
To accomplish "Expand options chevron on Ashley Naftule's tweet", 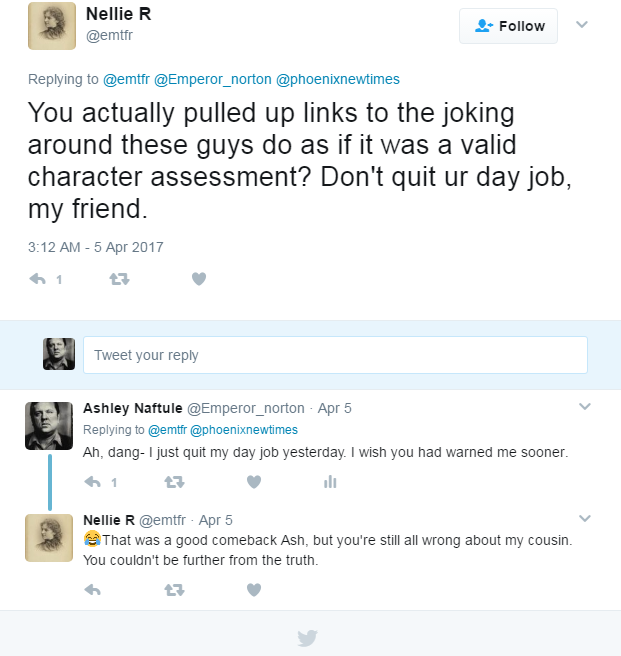I will point(585,407).
